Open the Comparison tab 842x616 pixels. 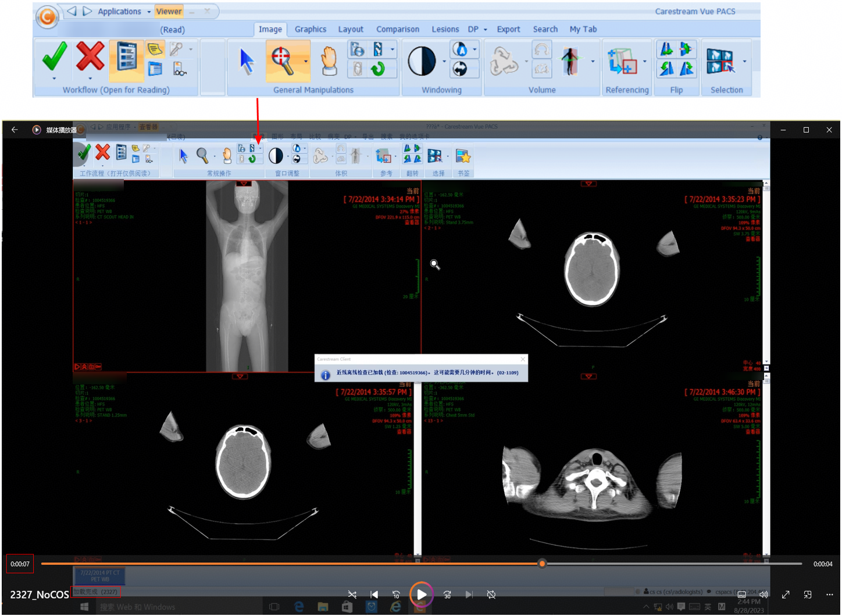point(398,29)
